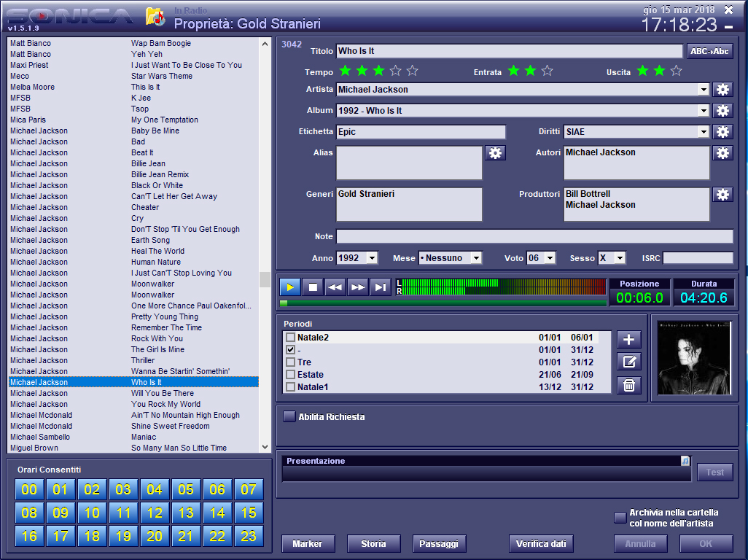Add a new period with the plus icon
The width and height of the screenshot is (748, 560).
click(628, 339)
